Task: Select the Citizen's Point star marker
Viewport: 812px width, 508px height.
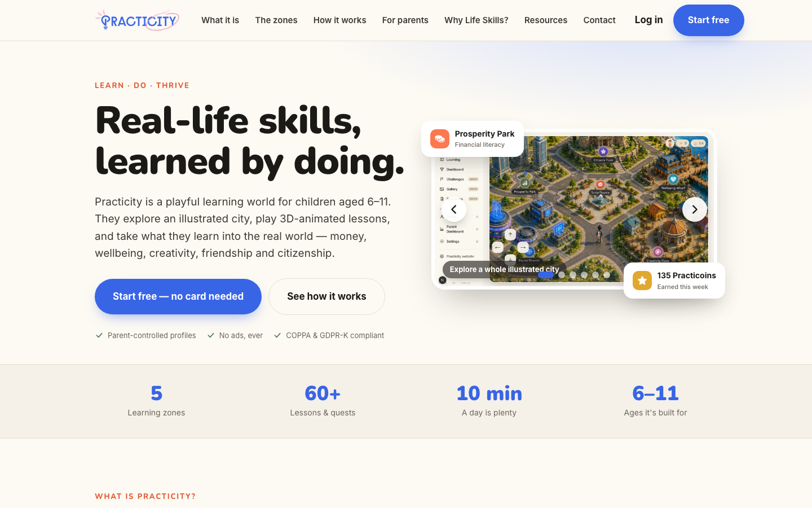Action: click(603, 151)
